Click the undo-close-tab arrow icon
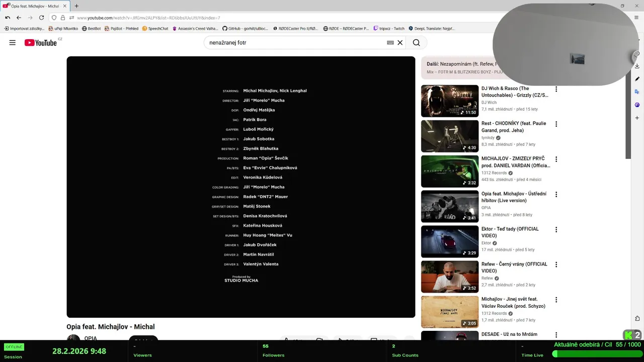The width and height of the screenshot is (644, 362). point(8,18)
